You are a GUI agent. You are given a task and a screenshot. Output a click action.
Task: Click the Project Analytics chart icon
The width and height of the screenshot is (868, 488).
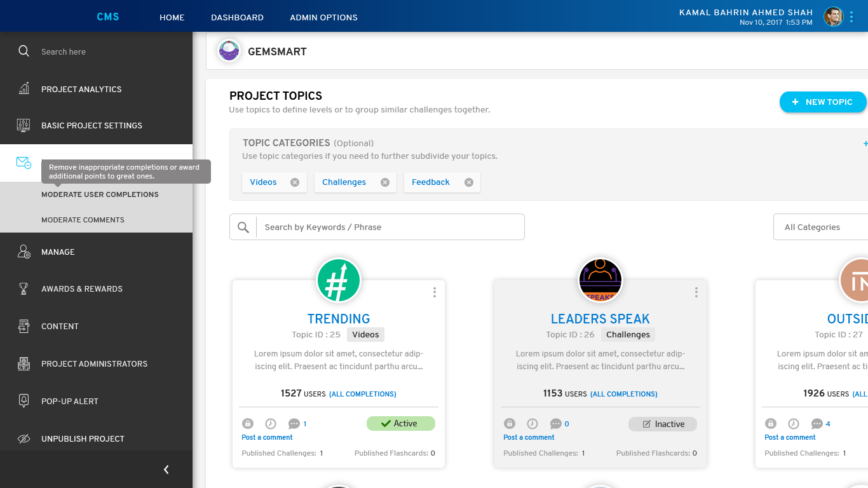[24, 89]
